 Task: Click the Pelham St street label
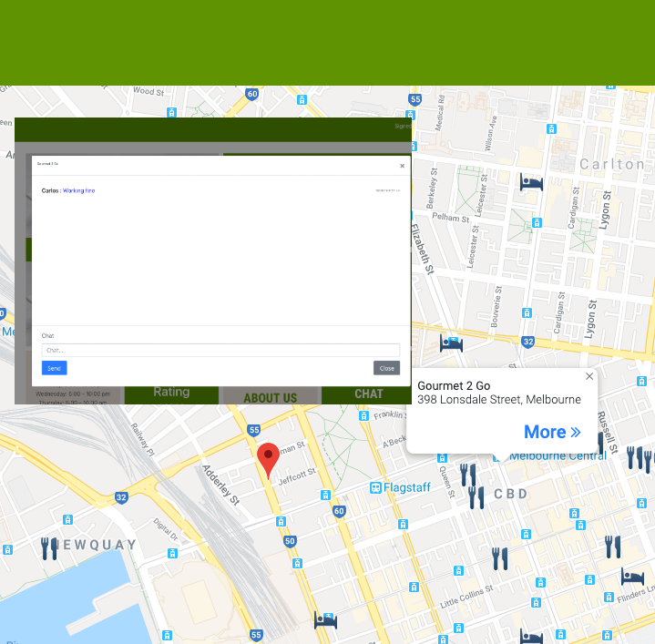pos(450,218)
